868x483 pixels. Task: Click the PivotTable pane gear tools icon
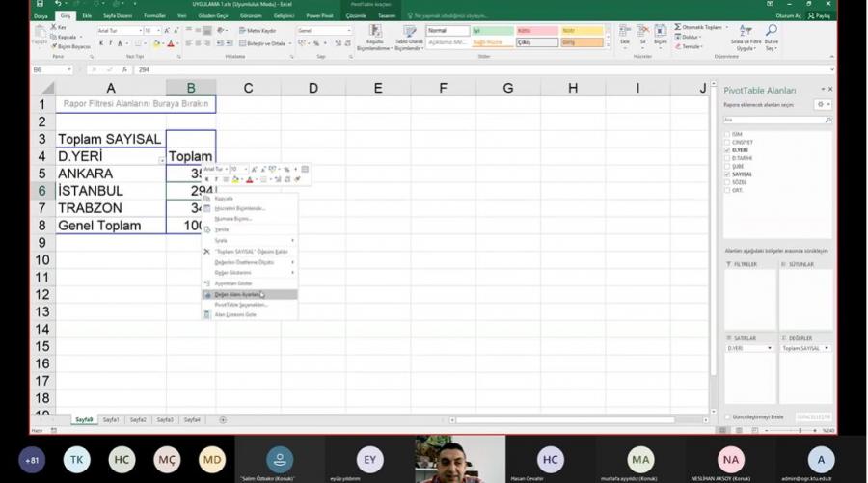click(x=822, y=104)
